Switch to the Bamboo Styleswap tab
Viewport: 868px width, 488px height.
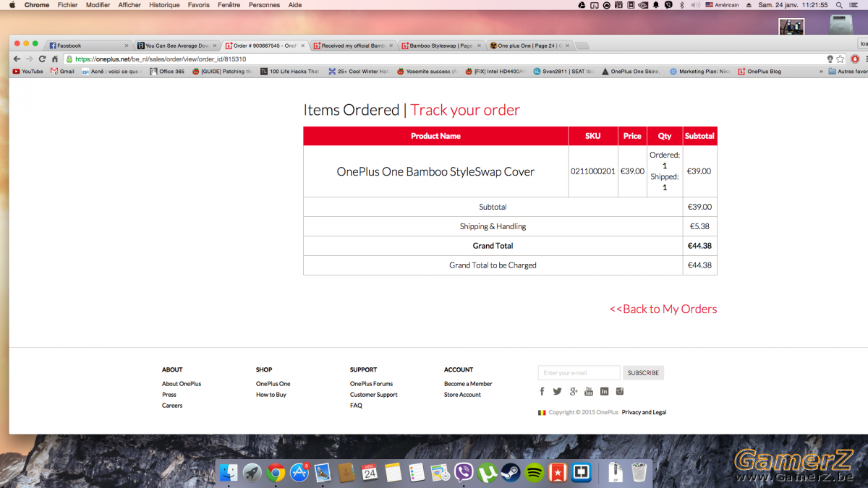[x=441, y=46]
